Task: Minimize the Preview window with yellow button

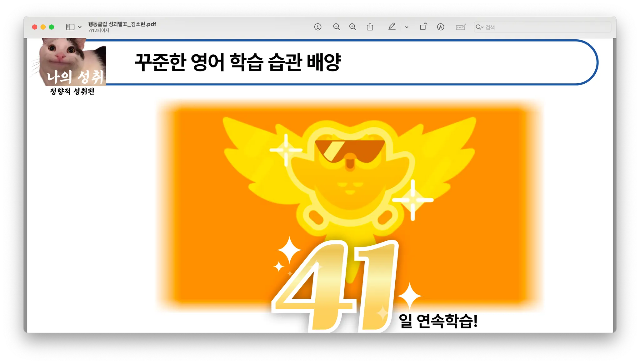Action: (43, 27)
